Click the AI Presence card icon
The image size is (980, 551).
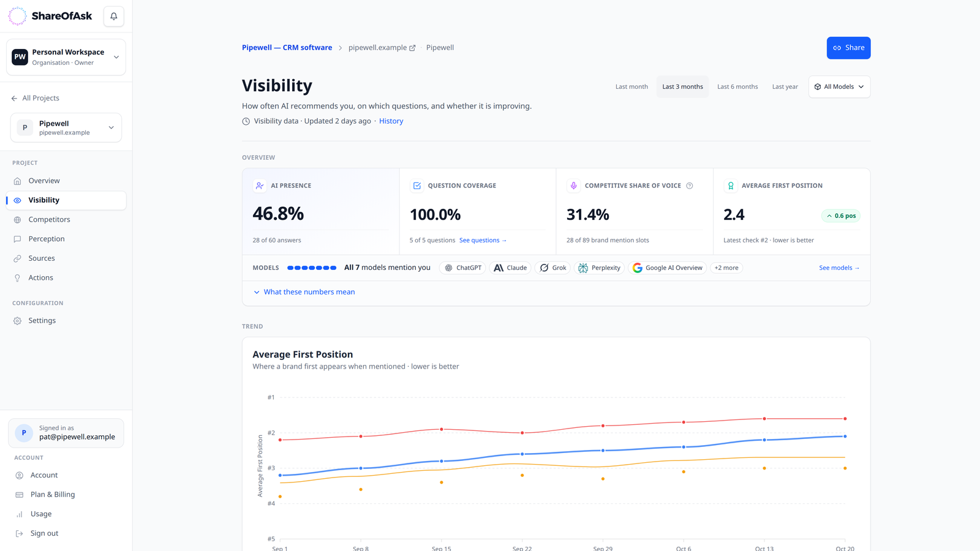(260, 186)
